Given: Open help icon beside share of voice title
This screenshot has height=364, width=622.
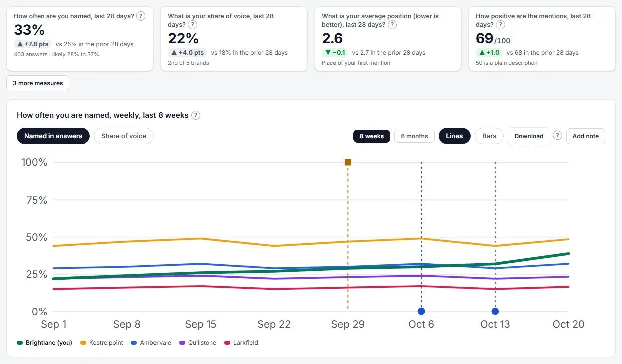Looking at the screenshot, I should coord(193,25).
